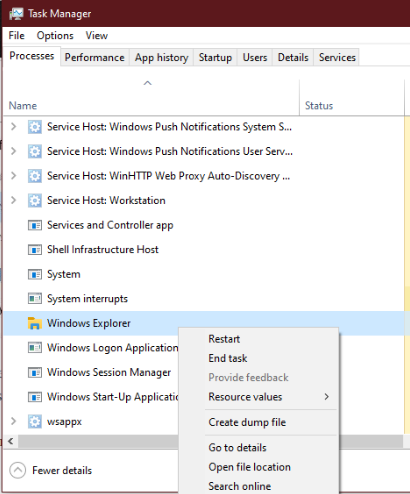This screenshot has height=494, width=410.
Task: Expand the Service Host: Workstation row
Action: tap(13, 200)
